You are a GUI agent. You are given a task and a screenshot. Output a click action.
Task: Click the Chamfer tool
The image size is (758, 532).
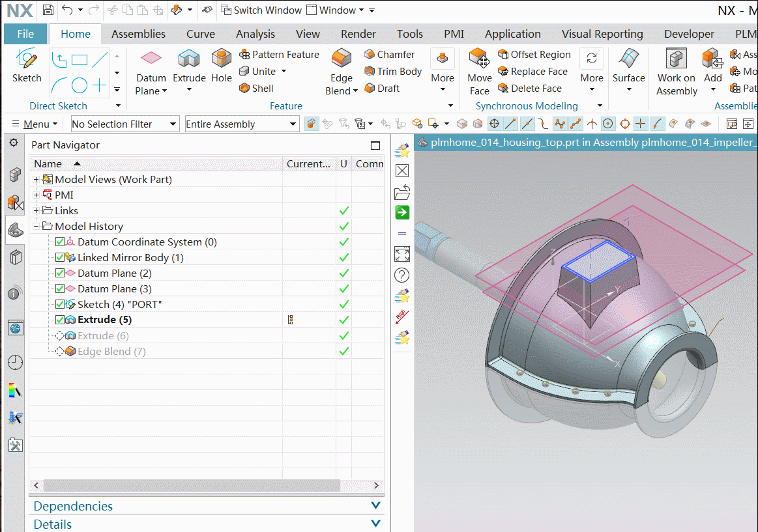pyautogui.click(x=390, y=55)
